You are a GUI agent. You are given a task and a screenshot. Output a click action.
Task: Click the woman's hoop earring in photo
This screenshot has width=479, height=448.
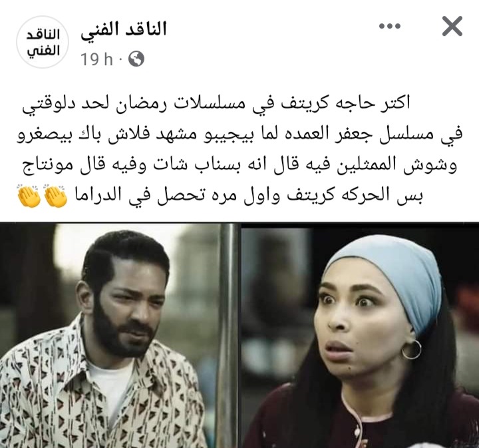click(411, 349)
